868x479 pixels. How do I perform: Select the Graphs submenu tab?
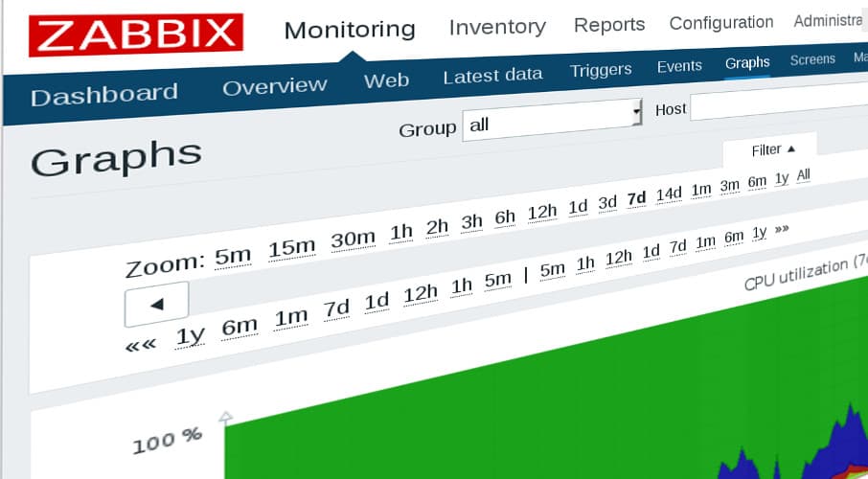747,62
